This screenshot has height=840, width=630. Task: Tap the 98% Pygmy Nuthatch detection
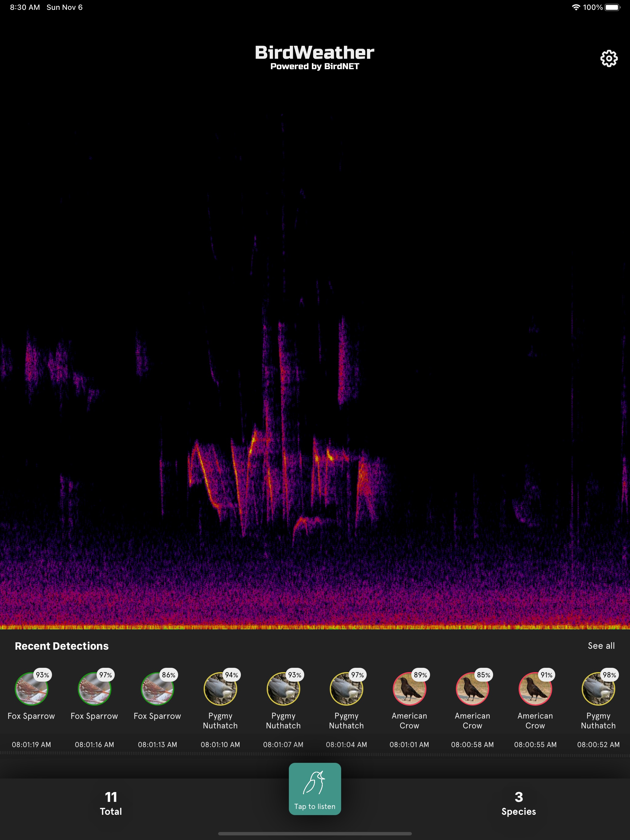coord(598,688)
